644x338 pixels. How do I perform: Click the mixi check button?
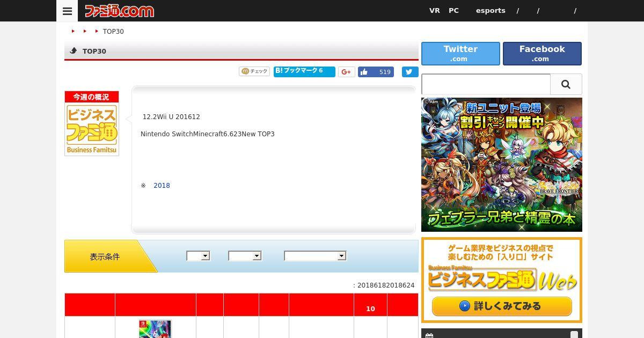[254, 71]
